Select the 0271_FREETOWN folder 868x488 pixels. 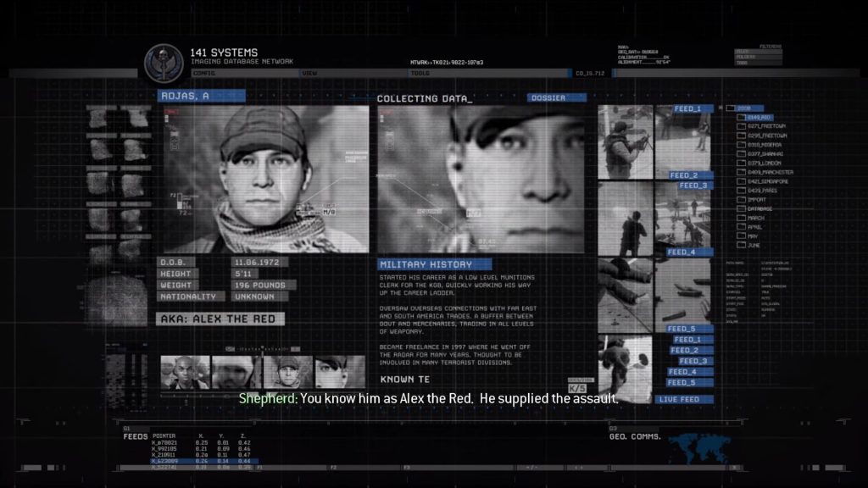pos(766,127)
